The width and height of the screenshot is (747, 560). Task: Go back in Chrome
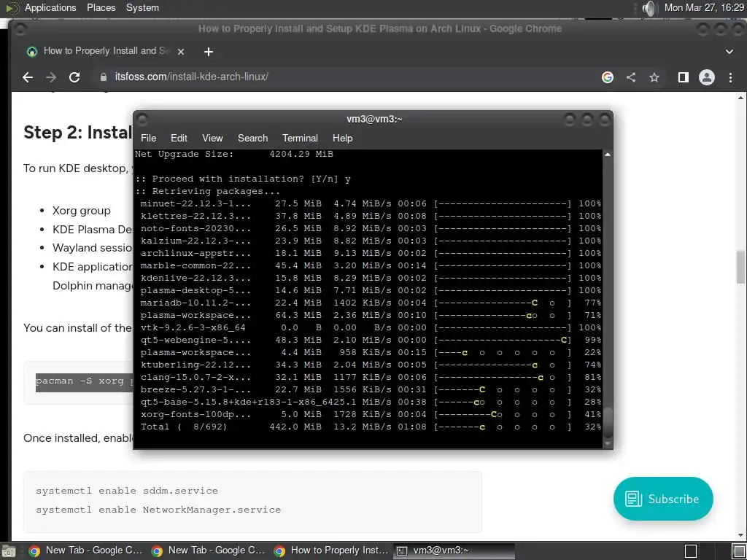click(x=28, y=77)
